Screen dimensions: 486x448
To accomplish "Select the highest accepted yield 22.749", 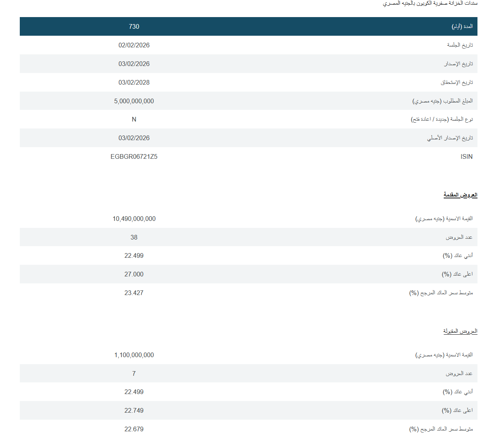I will point(134,411).
